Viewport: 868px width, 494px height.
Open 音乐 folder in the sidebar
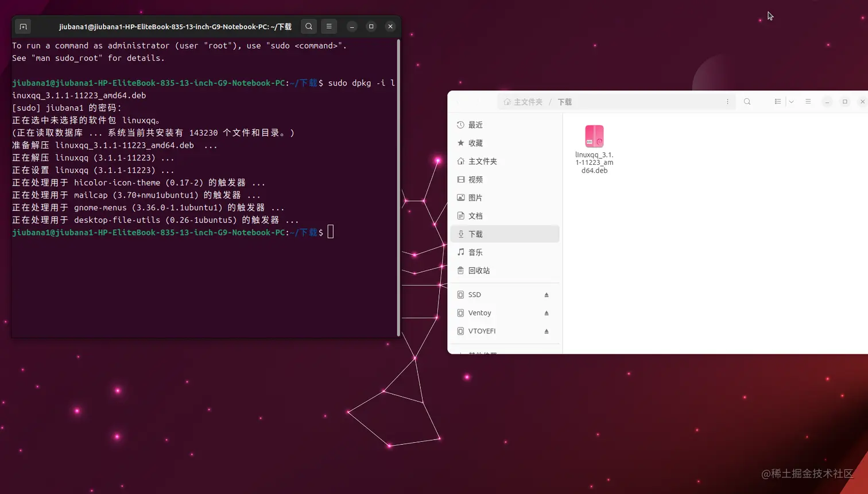505,252
